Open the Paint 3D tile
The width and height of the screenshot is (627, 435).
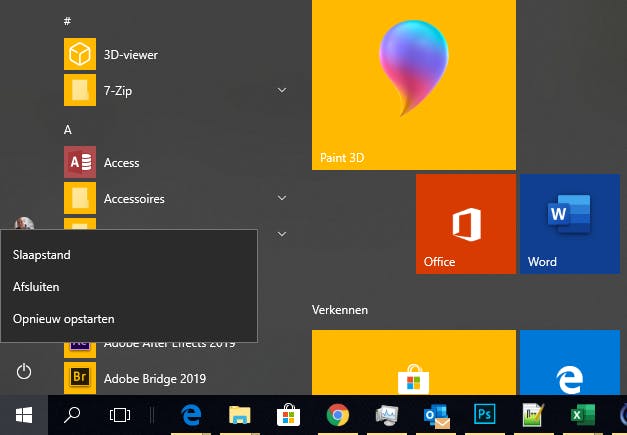point(414,85)
